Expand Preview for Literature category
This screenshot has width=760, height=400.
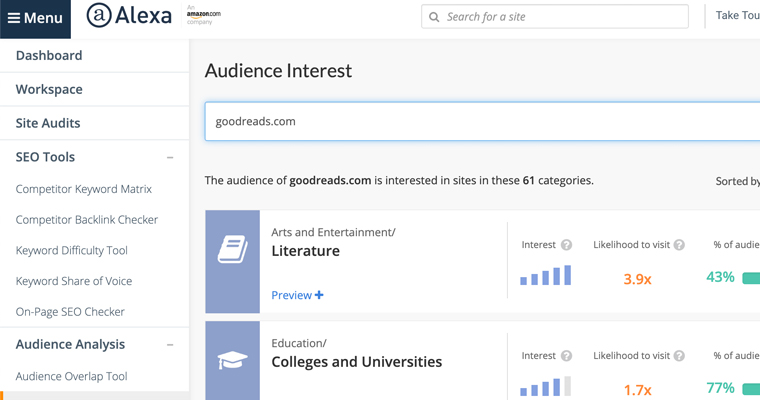click(297, 295)
